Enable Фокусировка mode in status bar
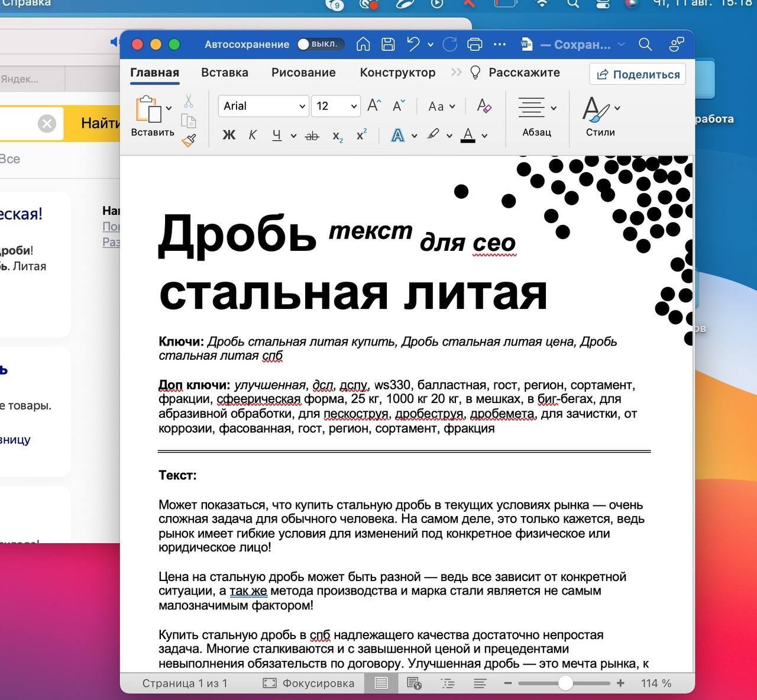The width and height of the screenshot is (757, 700). coord(309,683)
